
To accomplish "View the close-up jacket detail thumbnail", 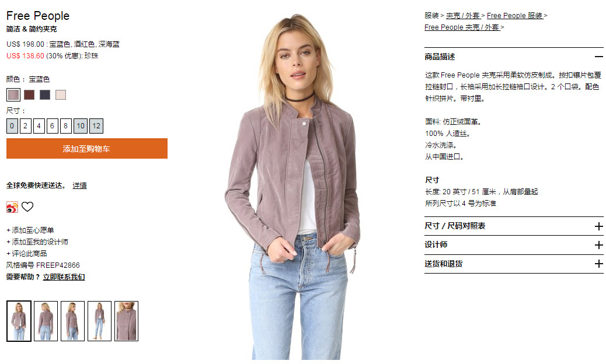I will pyautogui.click(x=126, y=321).
